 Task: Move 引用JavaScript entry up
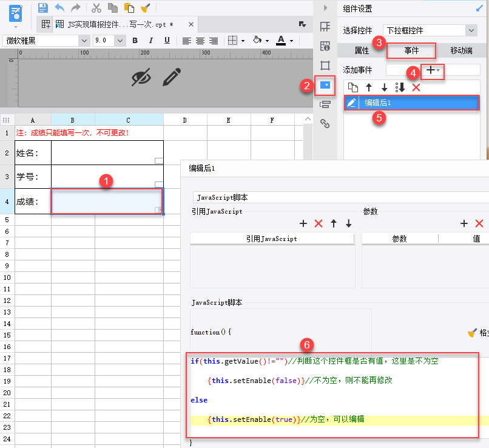click(334, 223)
